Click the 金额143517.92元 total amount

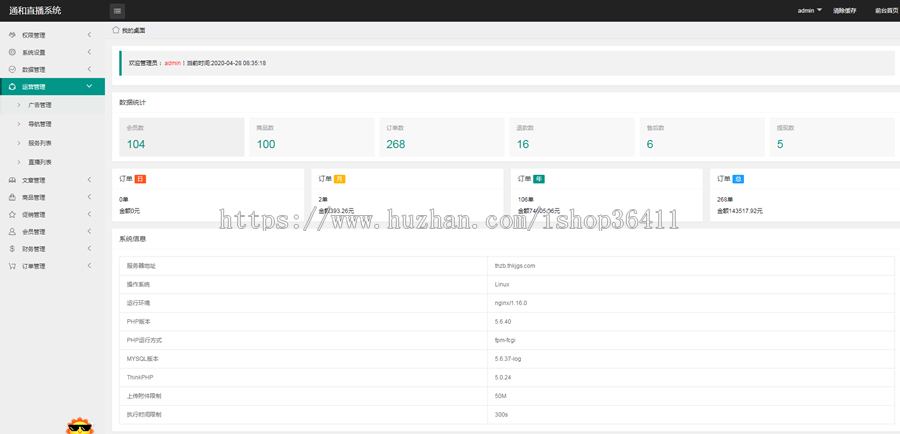[x=740, y=211]
